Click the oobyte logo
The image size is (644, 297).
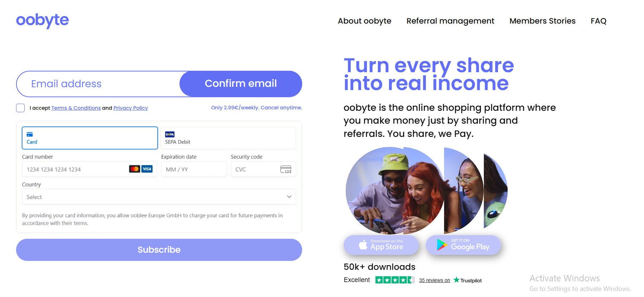(x=42, y=20)
